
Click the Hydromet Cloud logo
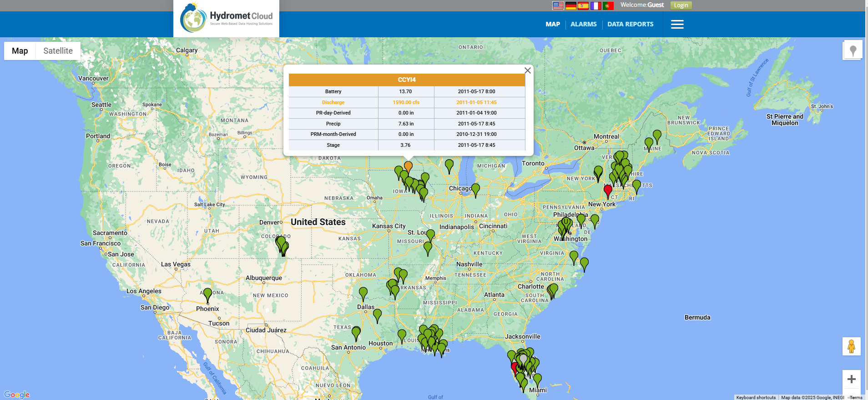(x=226, y=18)
